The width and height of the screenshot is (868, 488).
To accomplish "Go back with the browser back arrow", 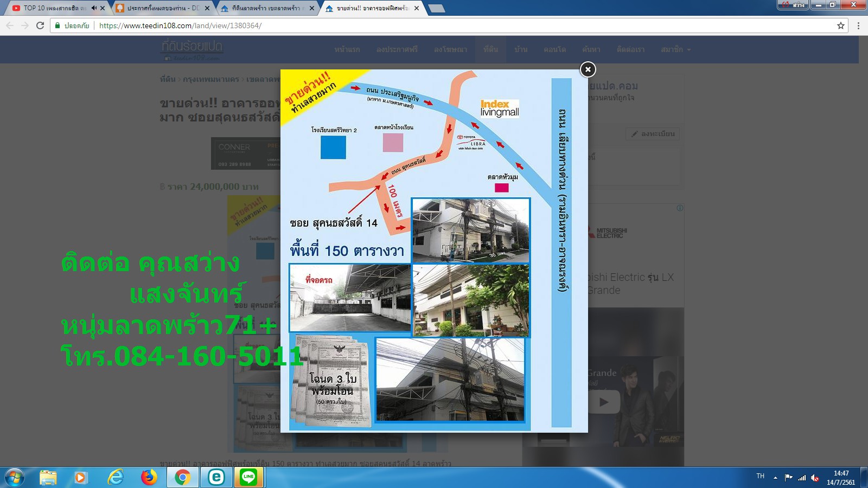I will pyautogui.click(x=10, y=25).
